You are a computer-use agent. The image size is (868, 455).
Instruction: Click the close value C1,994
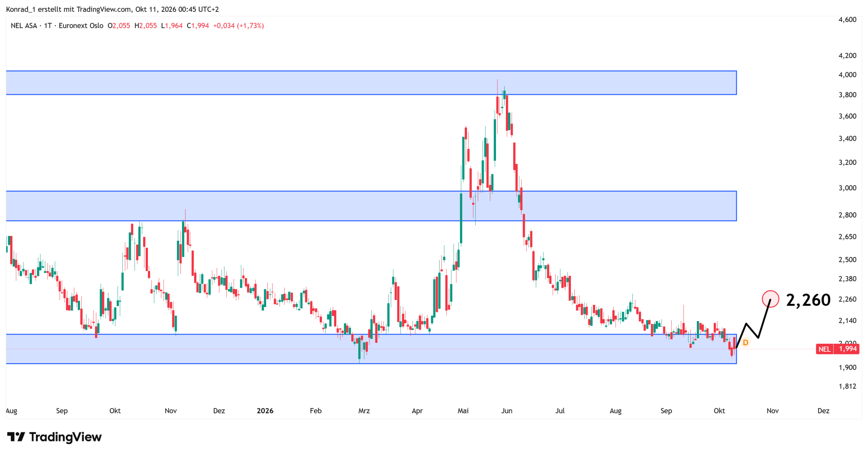click(198, 26)
